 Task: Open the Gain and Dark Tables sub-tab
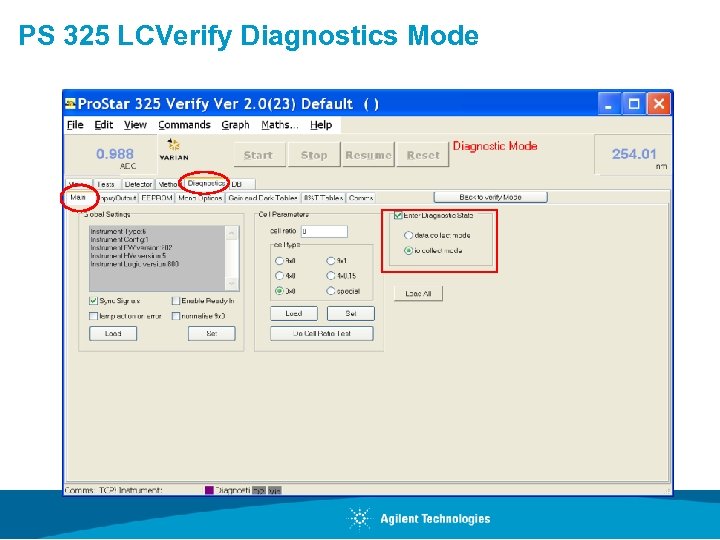(263, 198)
